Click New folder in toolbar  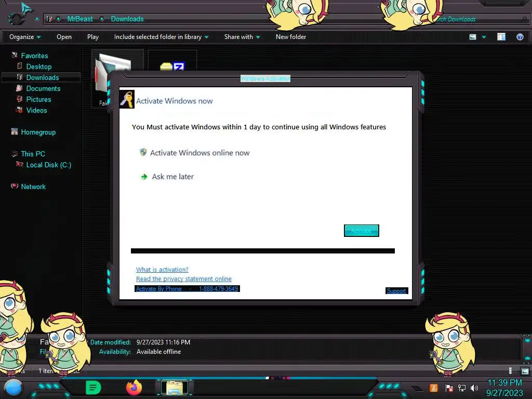(291, 37)
